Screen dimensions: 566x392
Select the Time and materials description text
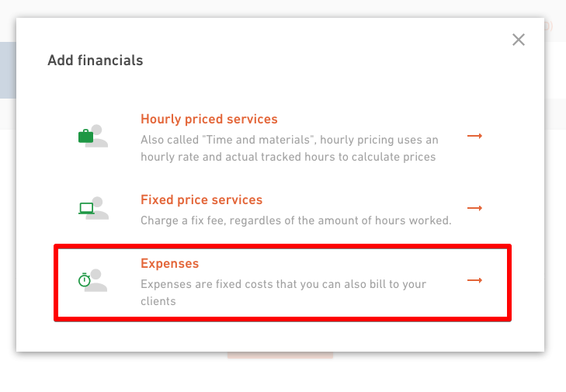tap(290, 148)
